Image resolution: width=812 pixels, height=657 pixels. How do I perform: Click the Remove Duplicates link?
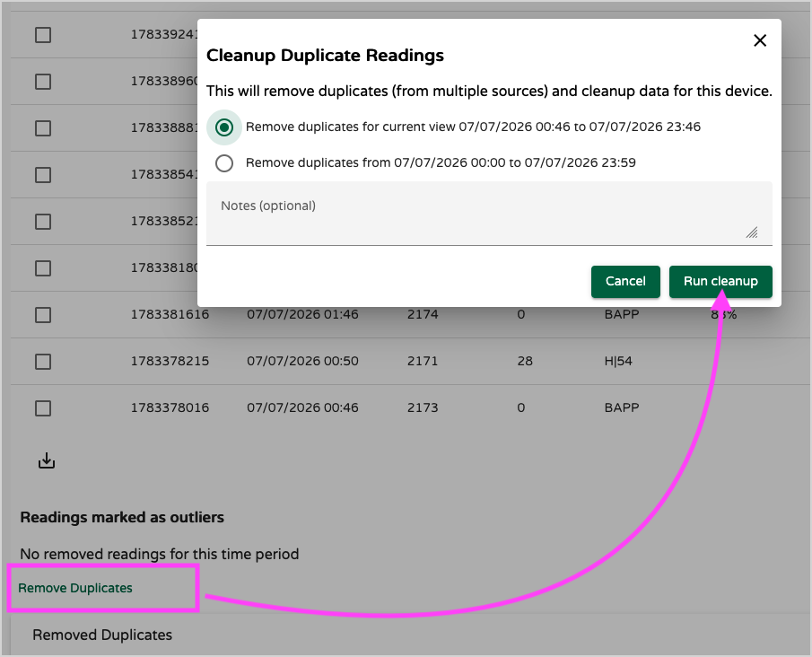[x=75, y=588]
